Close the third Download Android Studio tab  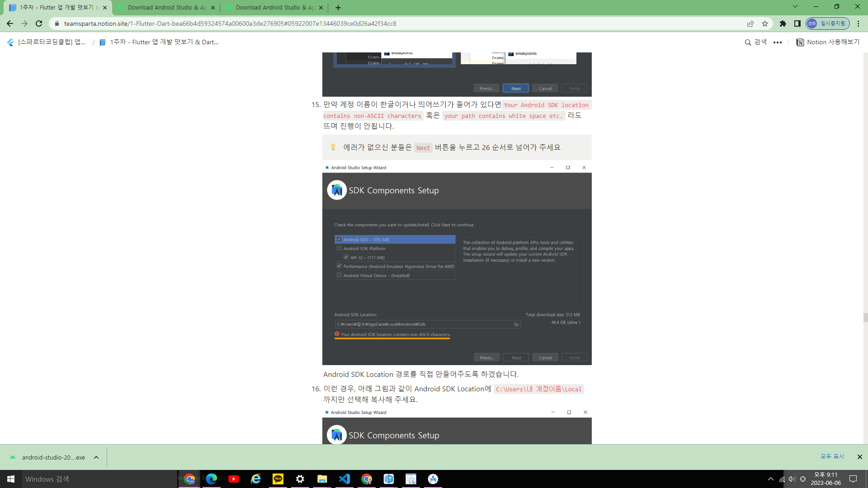(321, 8)
